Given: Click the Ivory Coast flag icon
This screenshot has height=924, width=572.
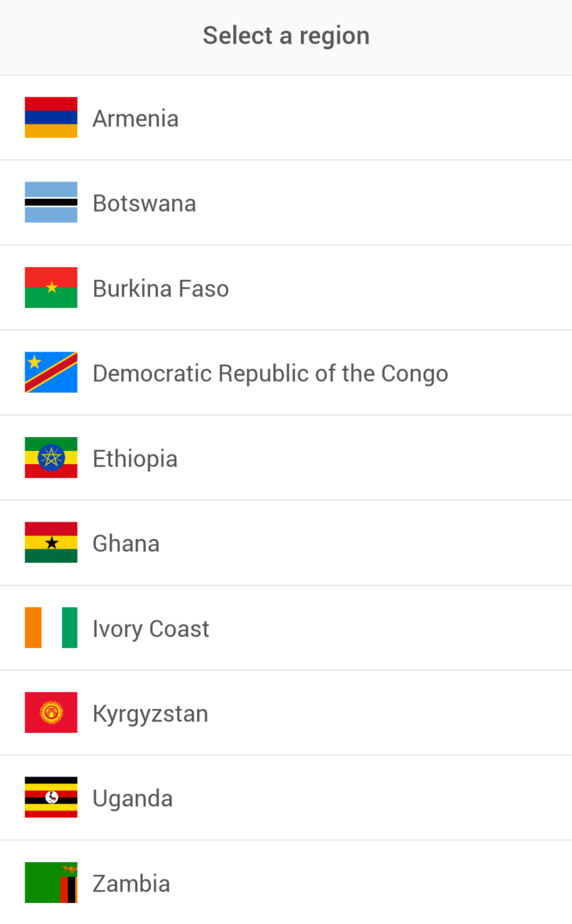Looking at the screenshot, I should (51, 628).
